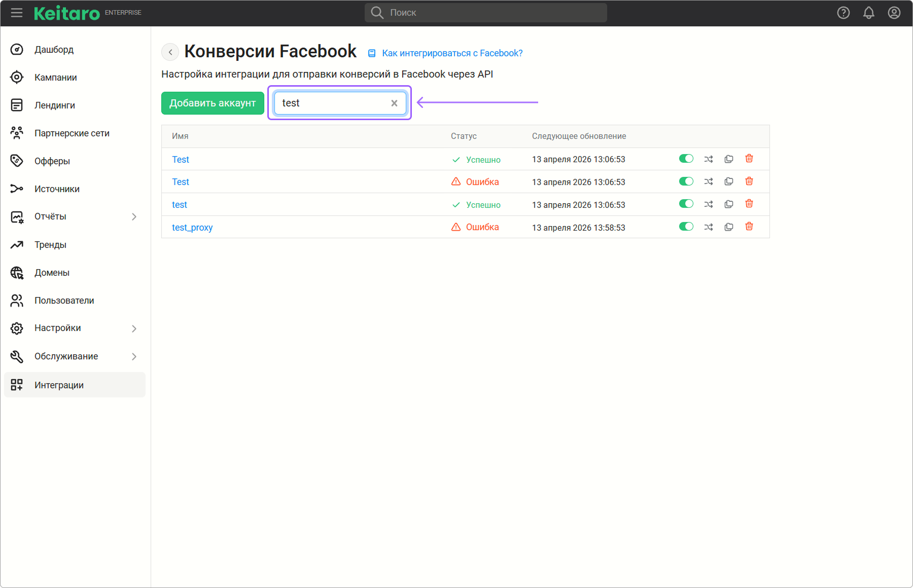Open the notifications bell

pos(868,13)
